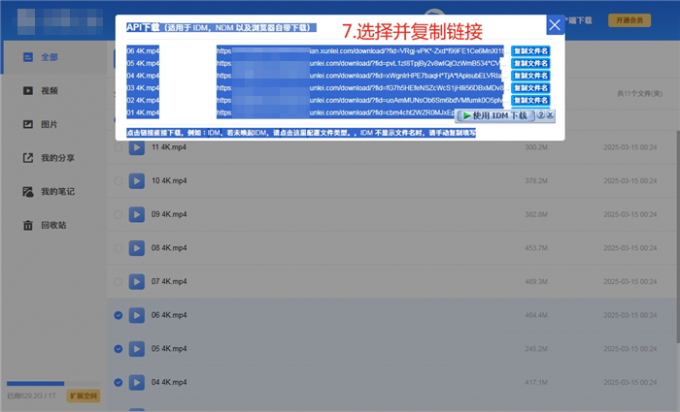
Task: Click the download link for 03 4K.mp4
Action: click(x=361, y=88)
